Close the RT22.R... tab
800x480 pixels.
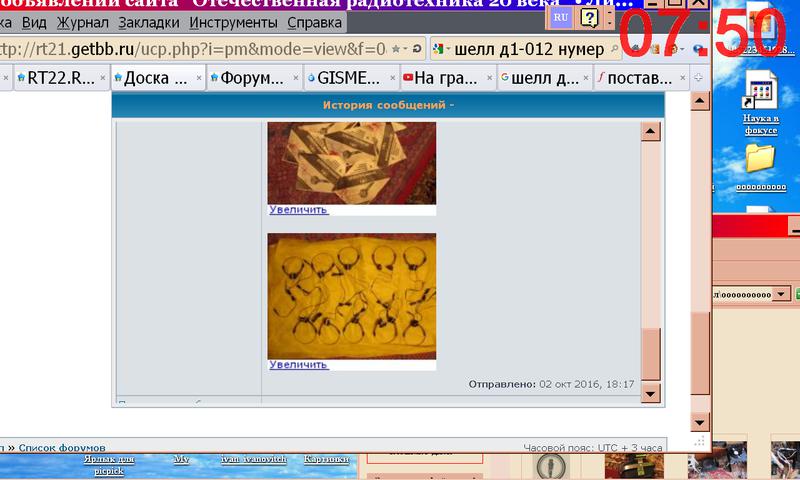tap(103, 78)
